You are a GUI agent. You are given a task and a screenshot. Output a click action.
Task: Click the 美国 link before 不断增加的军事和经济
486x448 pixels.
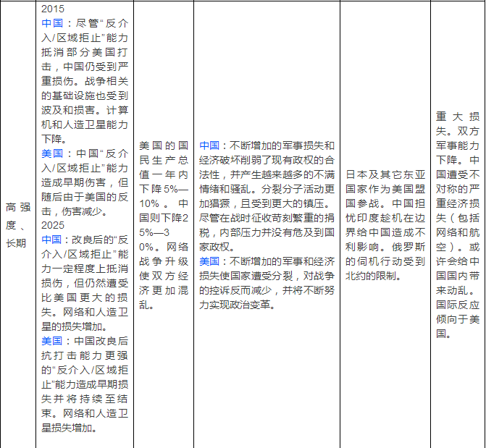[209, 261]
